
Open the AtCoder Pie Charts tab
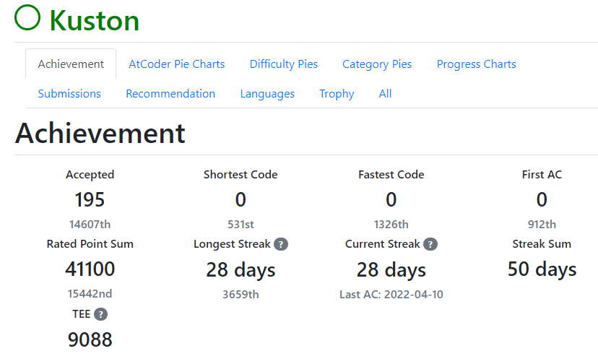click(x=176, y=64)
